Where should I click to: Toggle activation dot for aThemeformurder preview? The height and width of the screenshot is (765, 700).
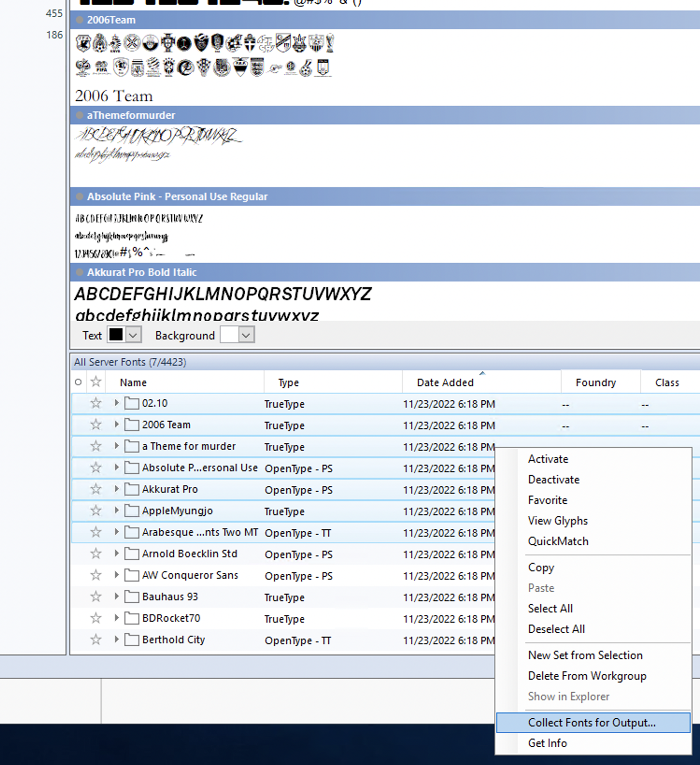point(79,115)
